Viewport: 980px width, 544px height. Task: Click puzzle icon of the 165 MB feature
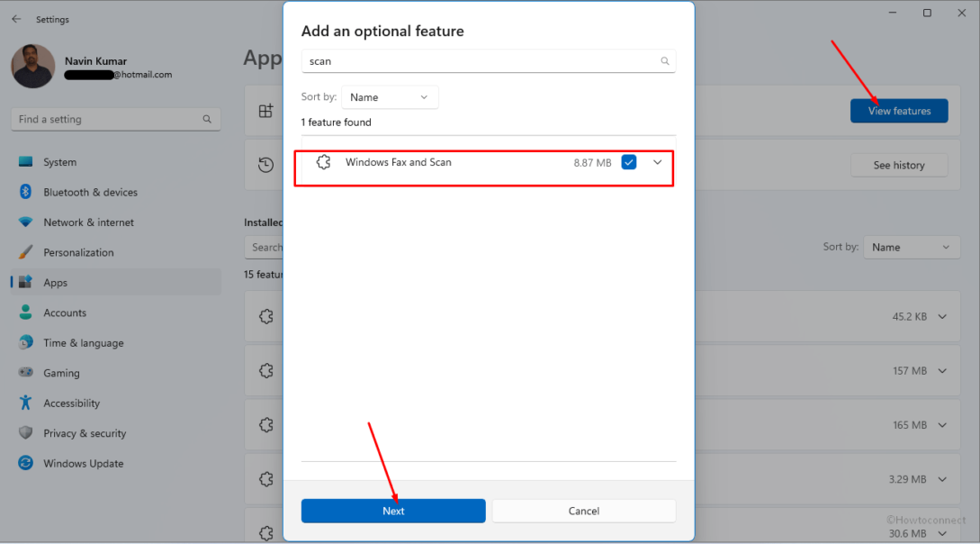tap(266, 425)
